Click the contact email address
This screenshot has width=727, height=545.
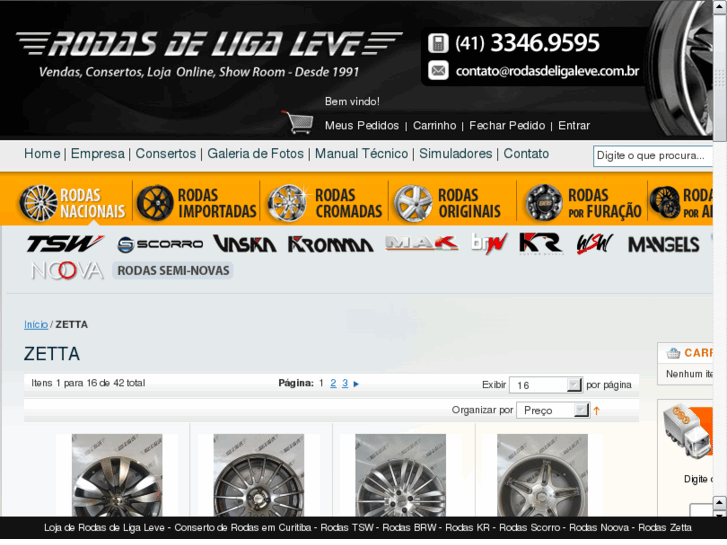[547, 71]
